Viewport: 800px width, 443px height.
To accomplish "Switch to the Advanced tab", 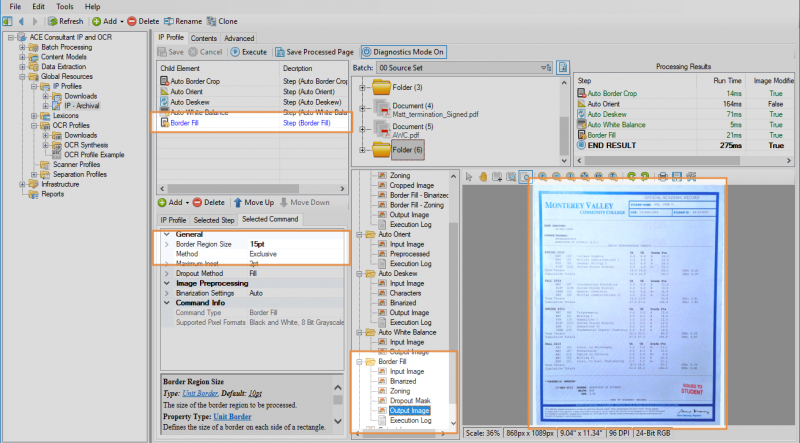I will (239, 38).
